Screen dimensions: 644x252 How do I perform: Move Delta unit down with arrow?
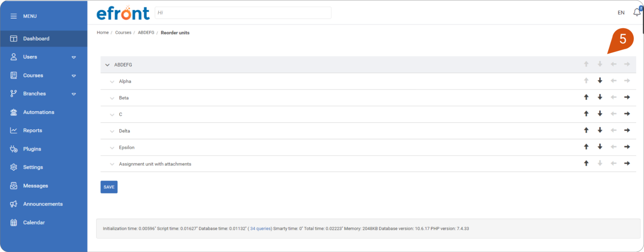pyautogui.click(x=600, y=130)
